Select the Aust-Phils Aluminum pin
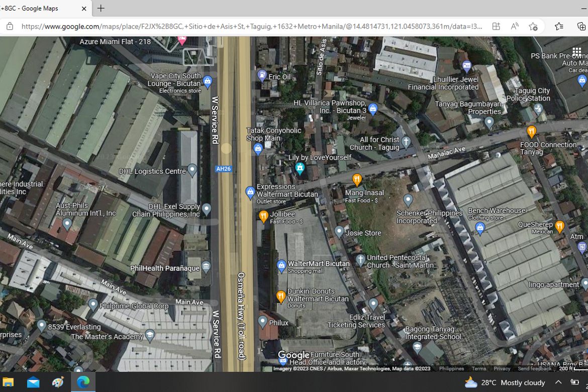The height and width of the screenshot is (392, 588). point(67,224)
